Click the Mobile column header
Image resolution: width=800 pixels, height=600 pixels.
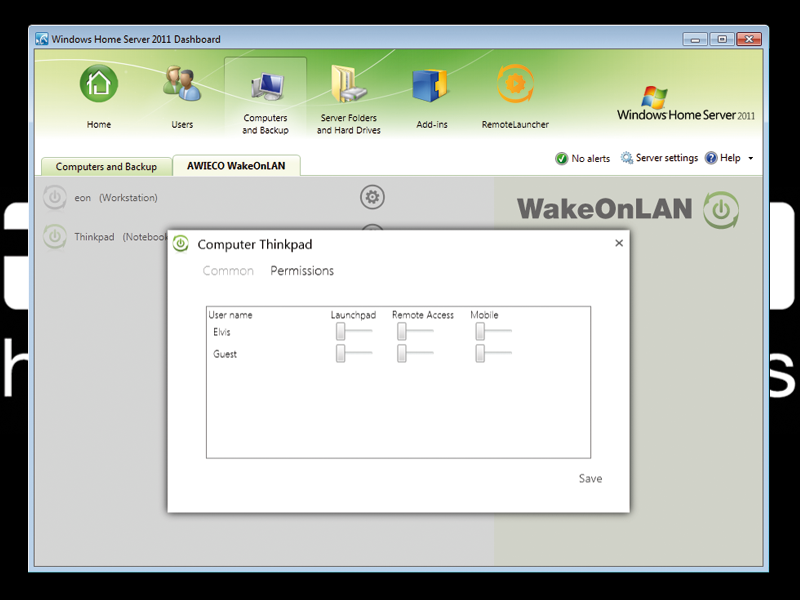point(484,315)
